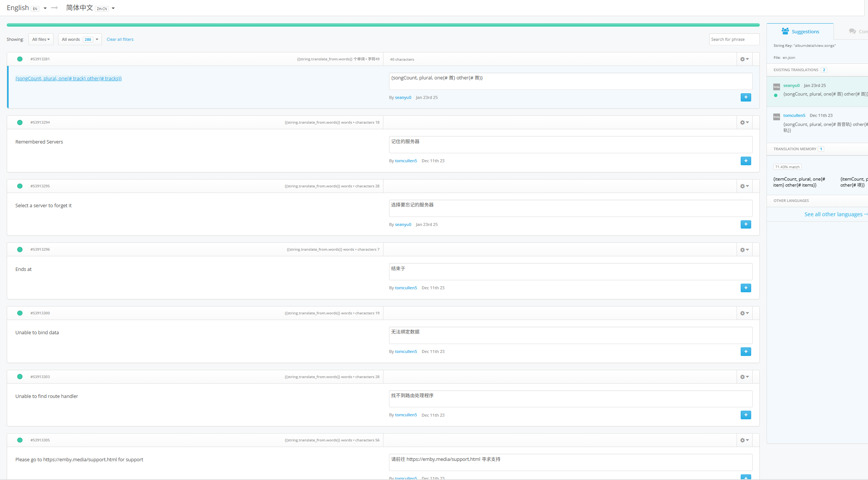Viewport: 868px width, 480px height.
Task: Click plus button under Ends at translation
Action: [746, 288]
